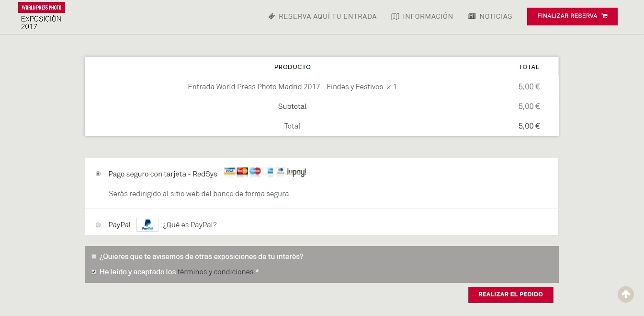Click the Total column header

click(x=529, y=67)
